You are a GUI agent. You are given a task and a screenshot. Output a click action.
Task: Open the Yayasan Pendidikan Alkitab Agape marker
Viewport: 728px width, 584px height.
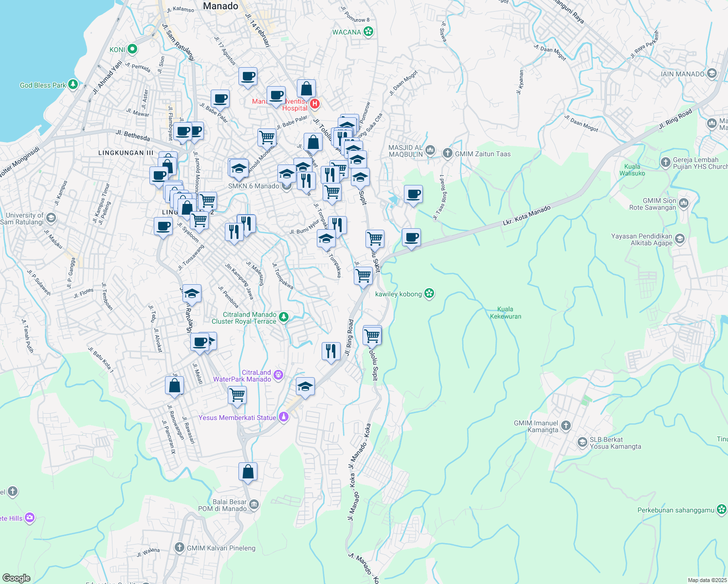point(679,239)
